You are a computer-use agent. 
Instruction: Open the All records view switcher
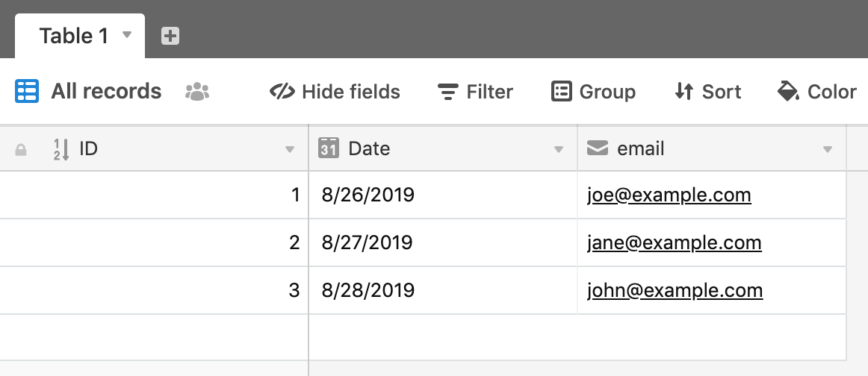tap(106, 91)
